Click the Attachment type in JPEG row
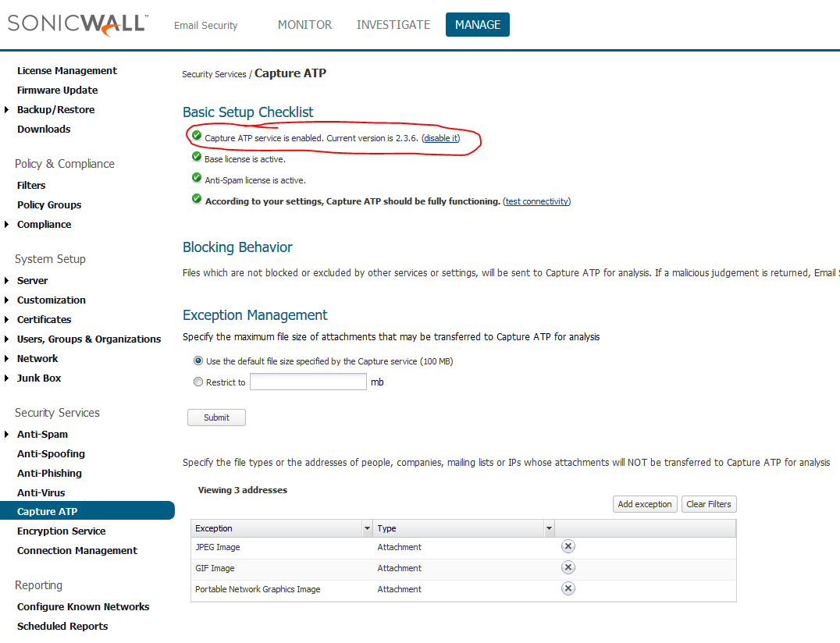The image size is (840, 643). click(x=399, y=547)
